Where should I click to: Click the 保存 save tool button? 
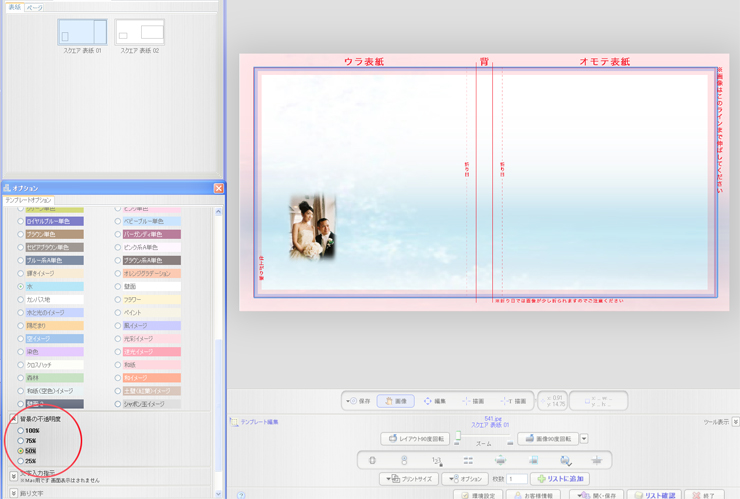(x=358, y=401)
